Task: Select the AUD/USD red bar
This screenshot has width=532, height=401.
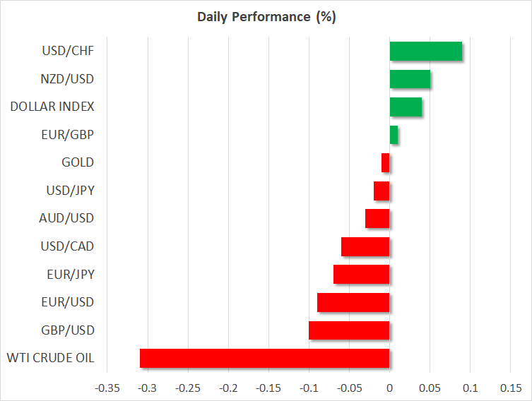Action: pyautogui.click(x=377, y=219)
